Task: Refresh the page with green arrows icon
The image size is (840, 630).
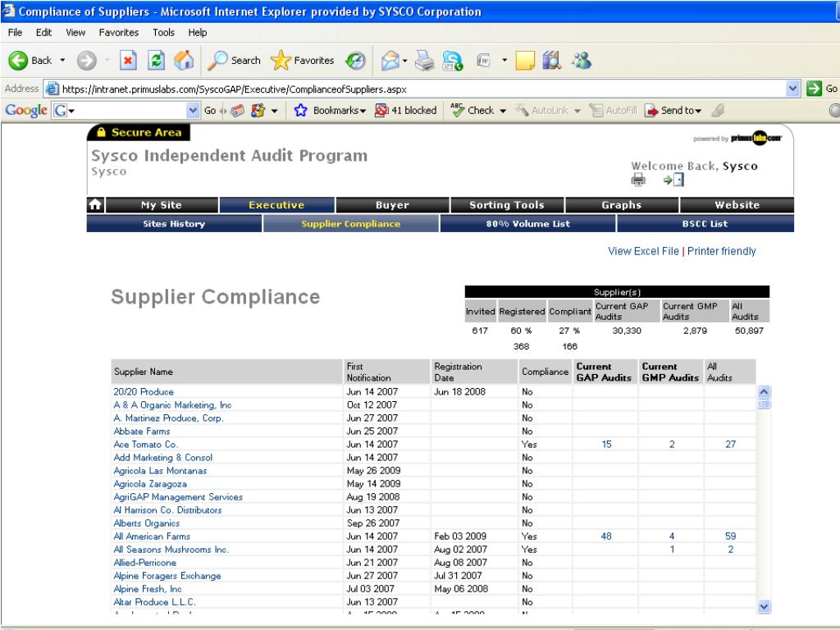Action: point(156,61)
